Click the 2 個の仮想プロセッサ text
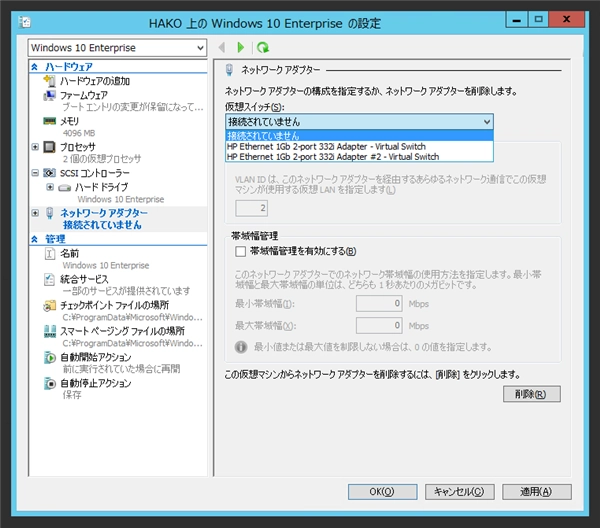This screenshot has height=528, width=600. (x=102, y=159)
